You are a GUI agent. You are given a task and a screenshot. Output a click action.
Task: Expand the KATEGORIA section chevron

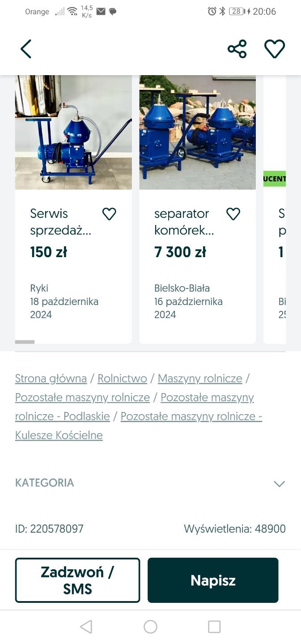tap(279, 483)
